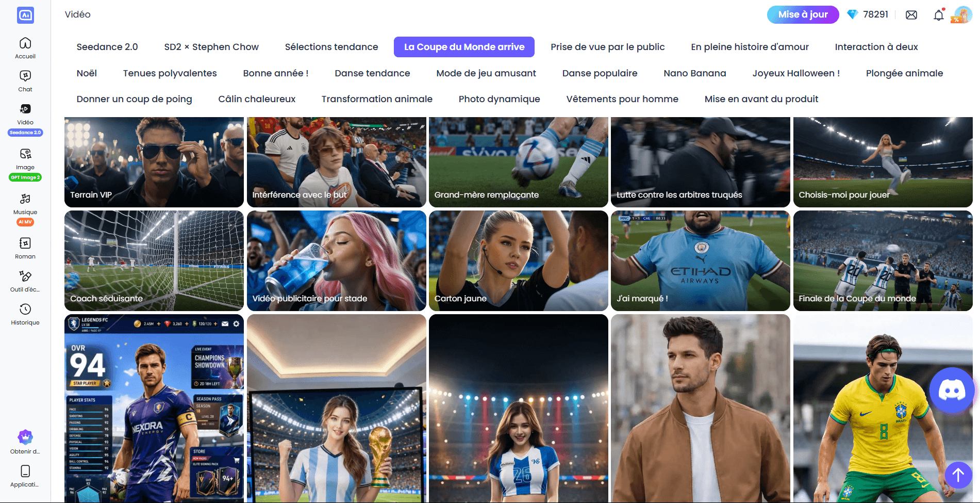Viewport: 980px width, 503px height.
Task: Open Finale de la Coupe du monde template
Action: click(x=883, y=261)
